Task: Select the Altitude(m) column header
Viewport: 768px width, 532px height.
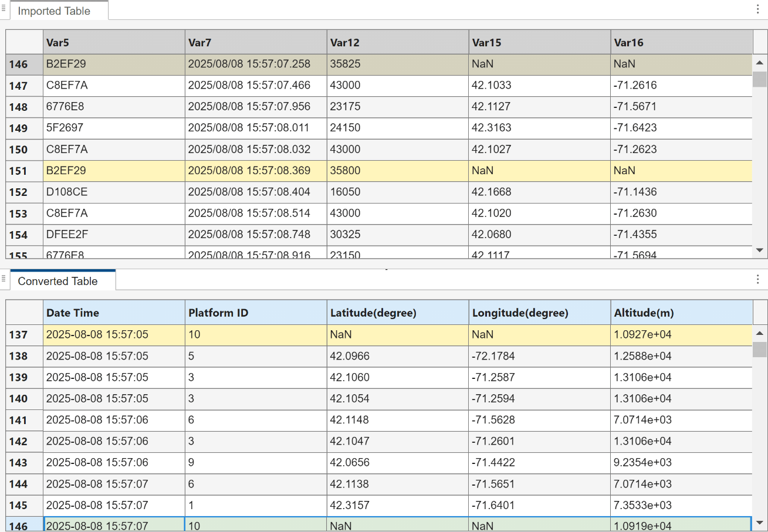Action: coord(681,313)
